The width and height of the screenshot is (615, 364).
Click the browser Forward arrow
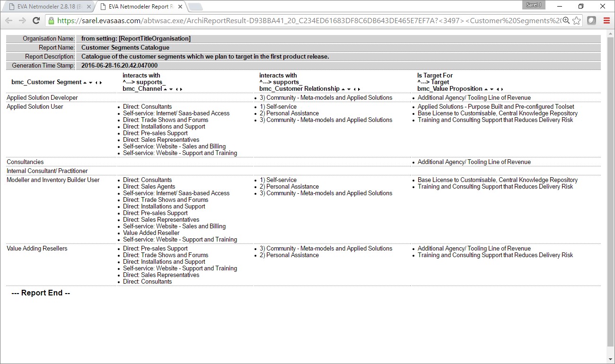tap(22, 20)
